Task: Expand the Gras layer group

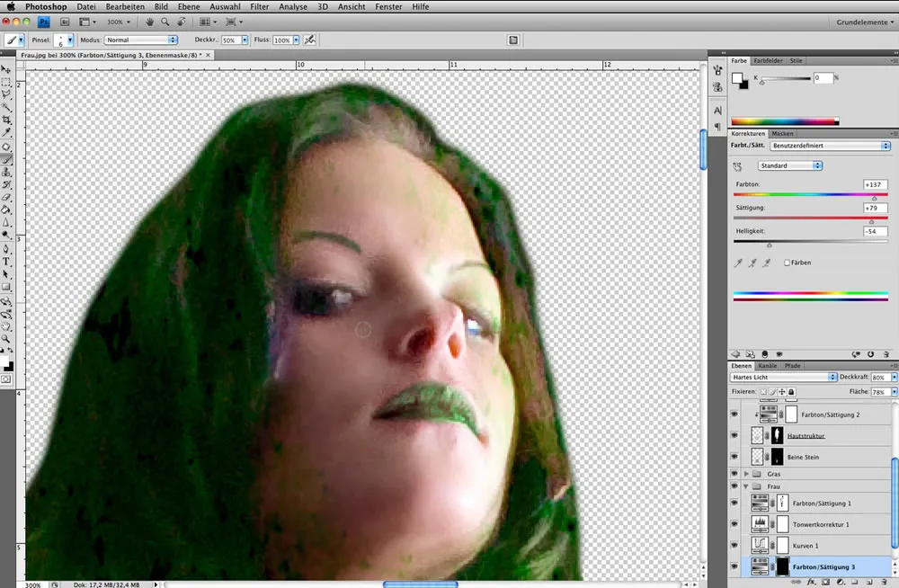Action: (x=747, y=473)
